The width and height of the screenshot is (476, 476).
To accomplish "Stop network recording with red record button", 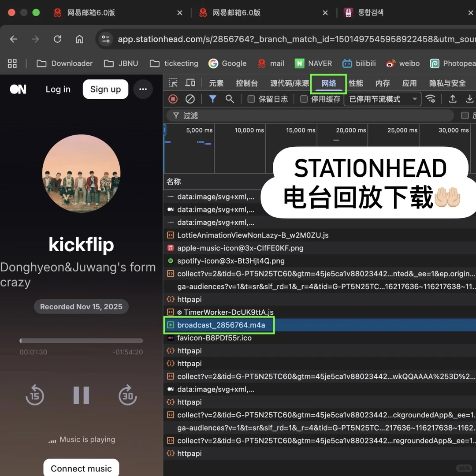I will click(172, 99).
